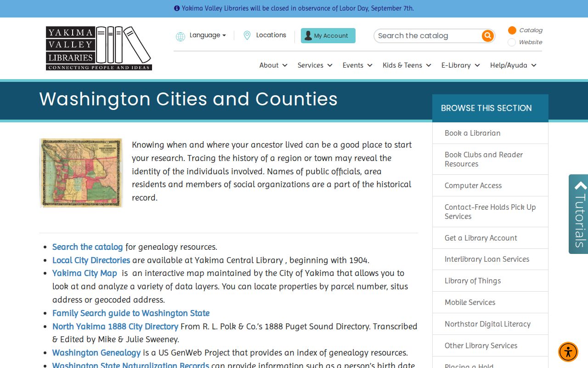This screenshot has height=368, width=588.
Task: Expand the Services menu
Action: pos(315,65)
